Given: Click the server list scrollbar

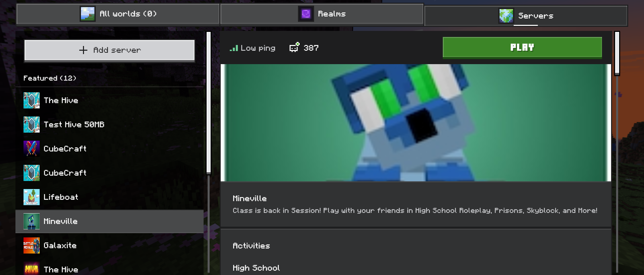Looking at the screenshot, I should pyautogui.click(x=209, y=103).
